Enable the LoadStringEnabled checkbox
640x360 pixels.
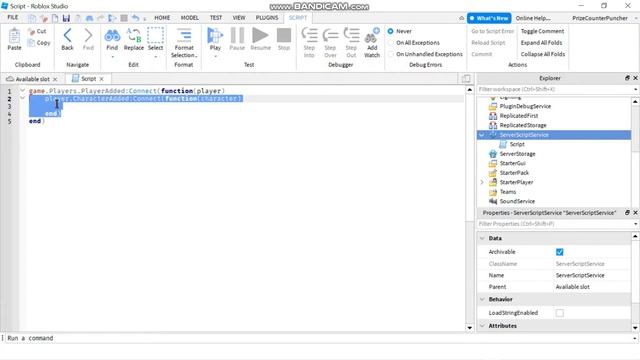coord(560,313)
